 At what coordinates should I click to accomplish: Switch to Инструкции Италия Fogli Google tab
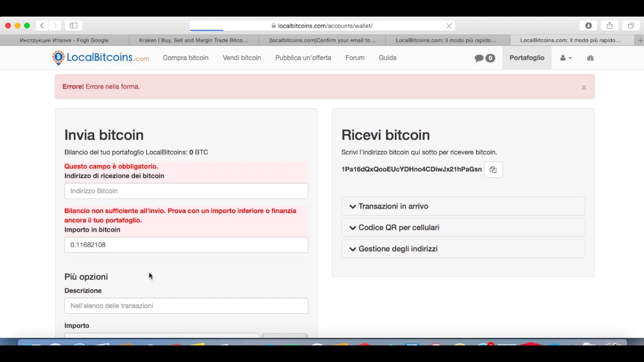64,40
